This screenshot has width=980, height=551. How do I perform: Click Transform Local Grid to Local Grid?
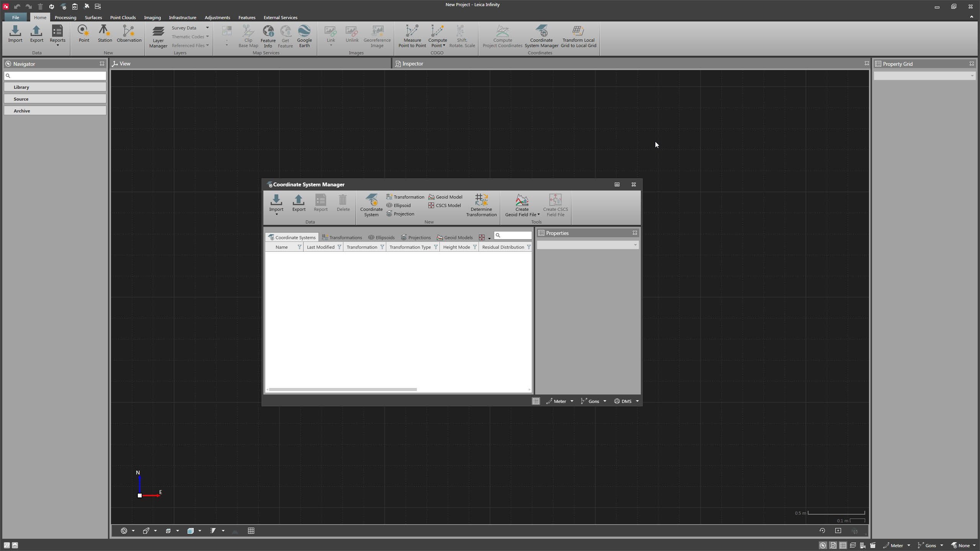pos(578,36)
